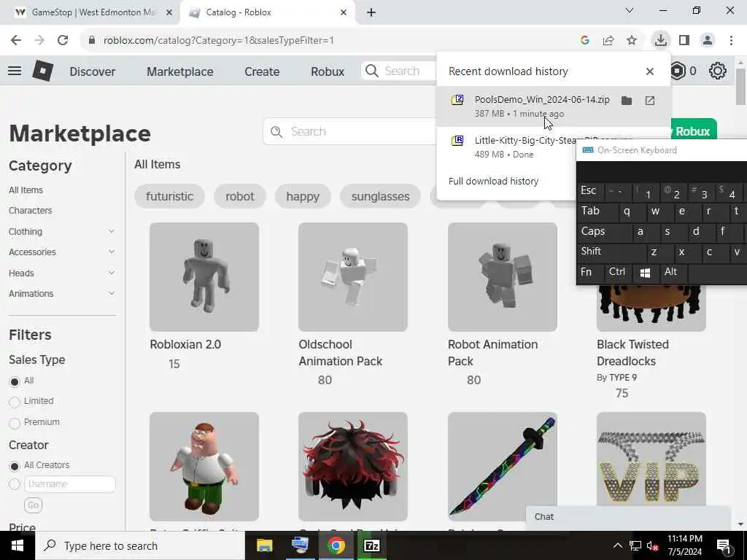Open a new Chrome tab
The width and height of the screenshot is (747, 560).
click(x=371, y=12)
